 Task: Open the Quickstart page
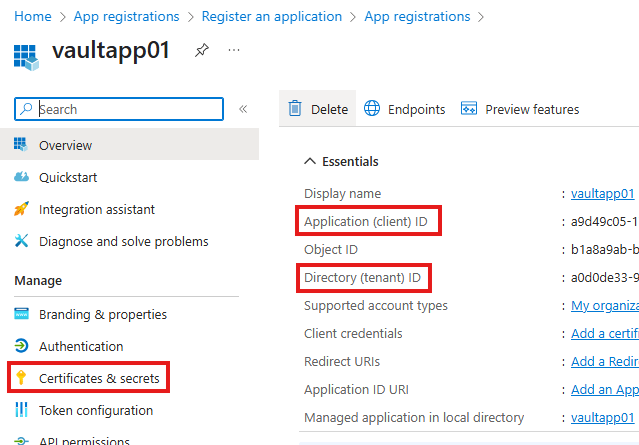[68, 178]
